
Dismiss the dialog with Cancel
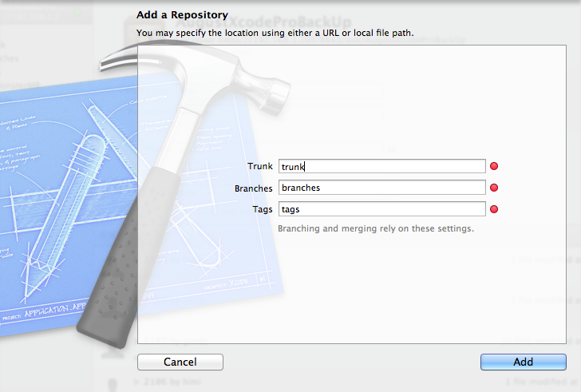[180, 362]
